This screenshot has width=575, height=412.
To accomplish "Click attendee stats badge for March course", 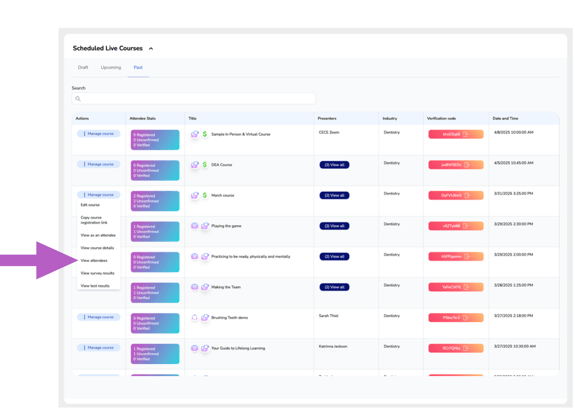I will pos(155,201).
